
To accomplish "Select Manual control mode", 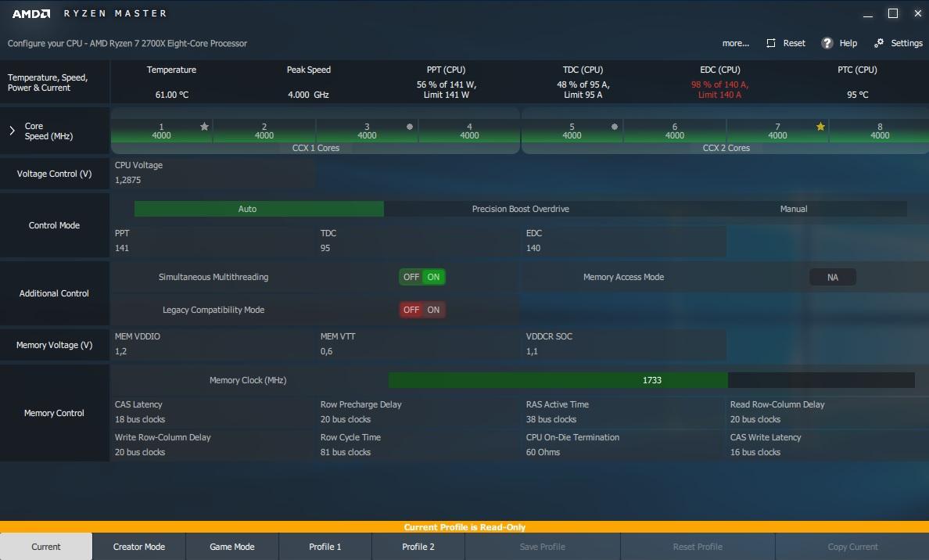I will point(793,209).
